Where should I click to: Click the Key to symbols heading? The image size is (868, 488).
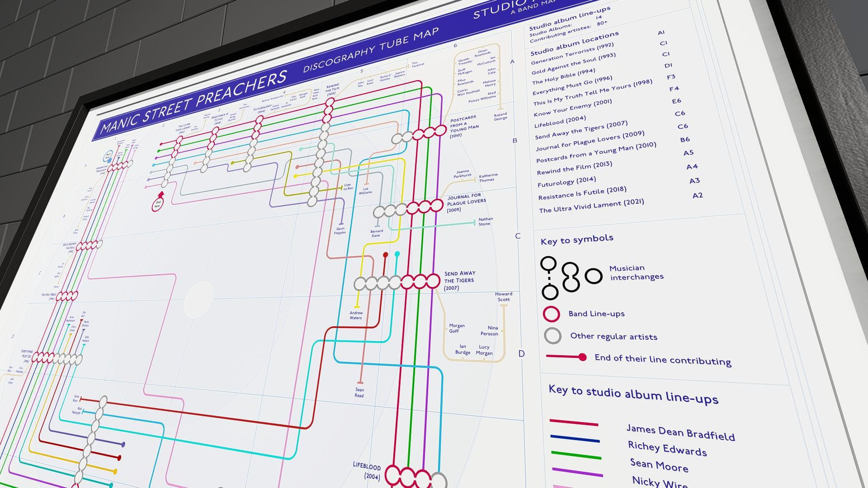pyautogui.click(x=577, y=239)
